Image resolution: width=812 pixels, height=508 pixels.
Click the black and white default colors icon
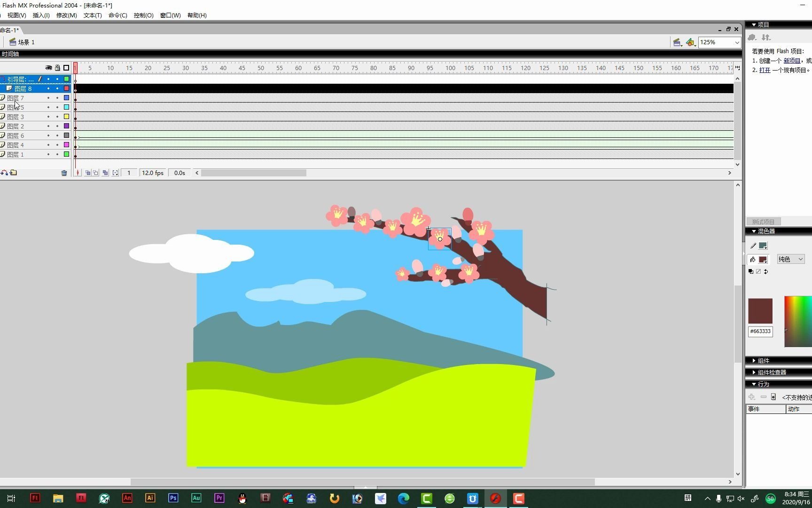(x=750, y=271)
